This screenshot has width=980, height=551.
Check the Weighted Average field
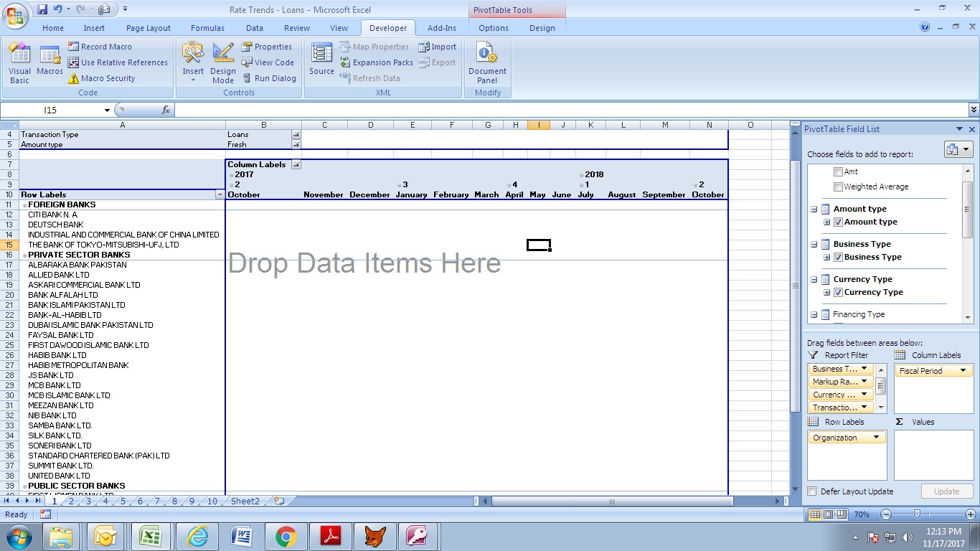click(838, 187)
